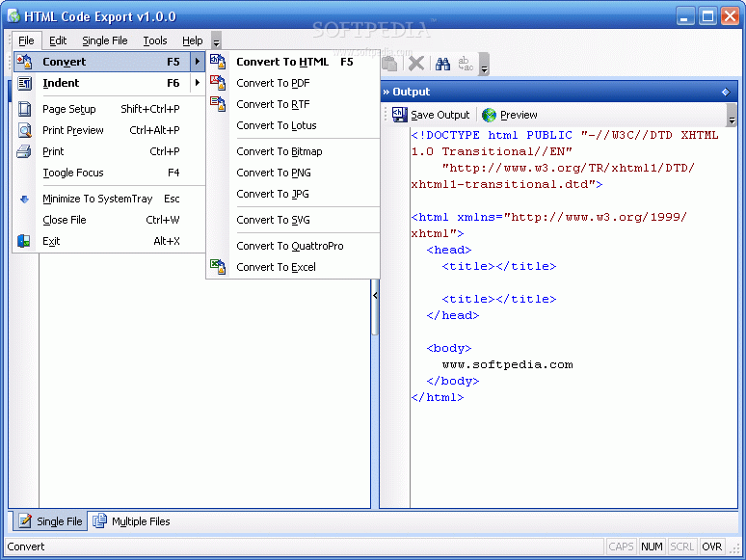Click the Page Setup icon
746x560 pixels.
[24, 109]
